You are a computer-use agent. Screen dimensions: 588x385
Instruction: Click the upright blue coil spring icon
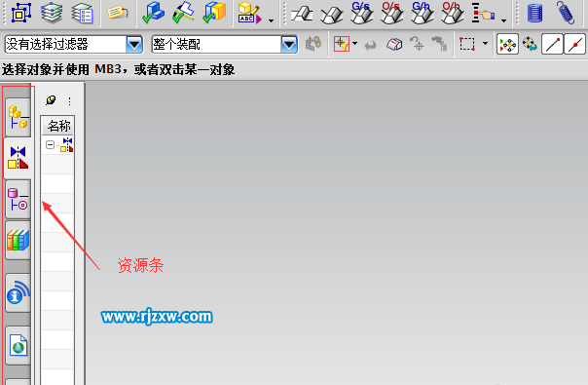535,13
